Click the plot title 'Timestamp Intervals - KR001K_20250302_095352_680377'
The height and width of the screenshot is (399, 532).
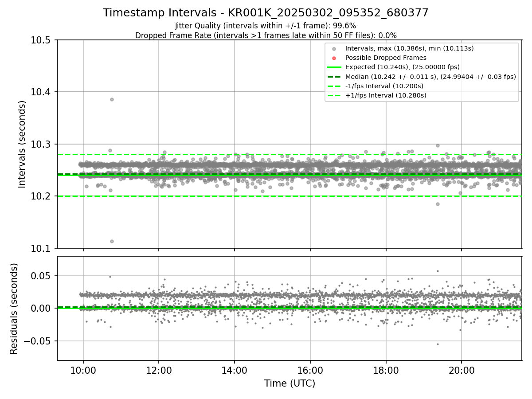266,13
